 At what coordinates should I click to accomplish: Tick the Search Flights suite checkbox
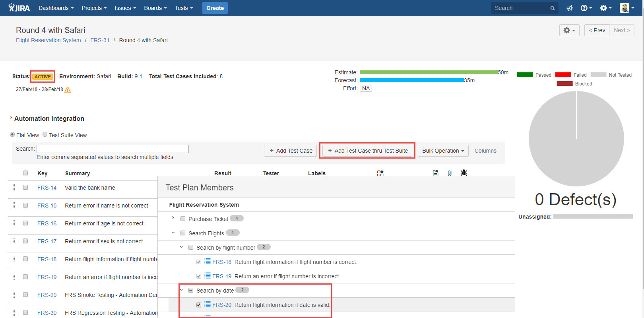coord(183,233)
